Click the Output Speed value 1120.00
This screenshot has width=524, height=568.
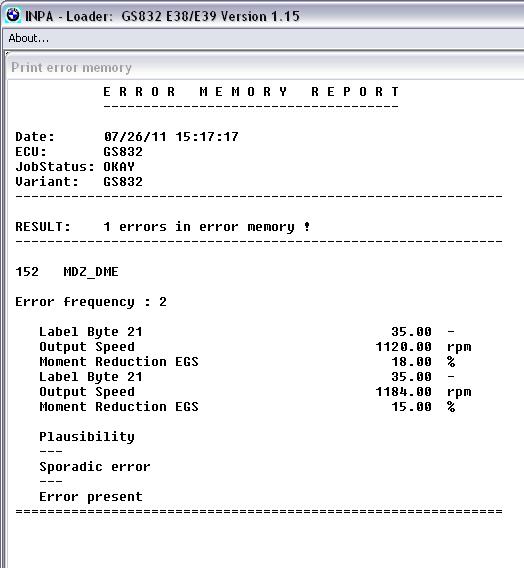coord(403,347)
